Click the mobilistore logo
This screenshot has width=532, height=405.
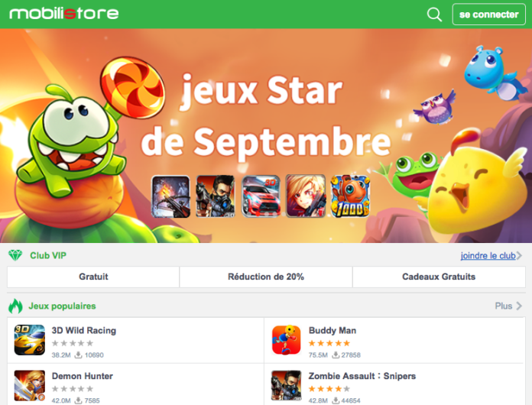point(64,14)
